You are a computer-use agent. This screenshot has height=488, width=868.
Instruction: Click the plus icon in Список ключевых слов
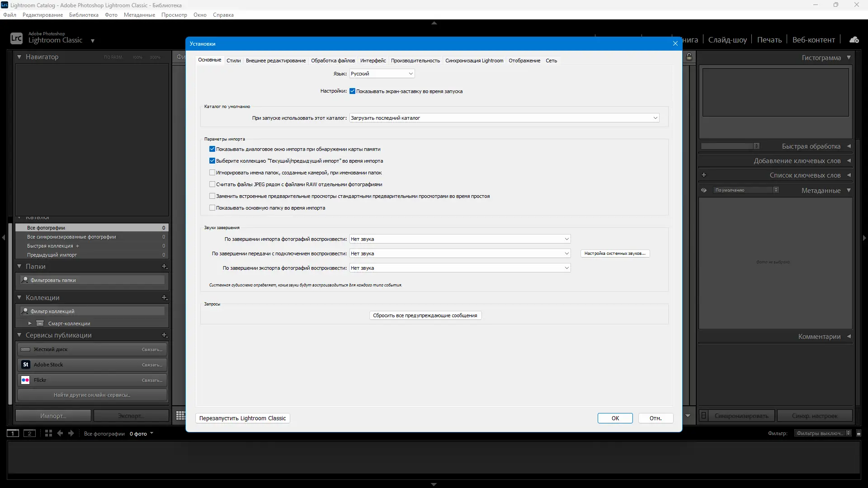click(x=704, y=175)
